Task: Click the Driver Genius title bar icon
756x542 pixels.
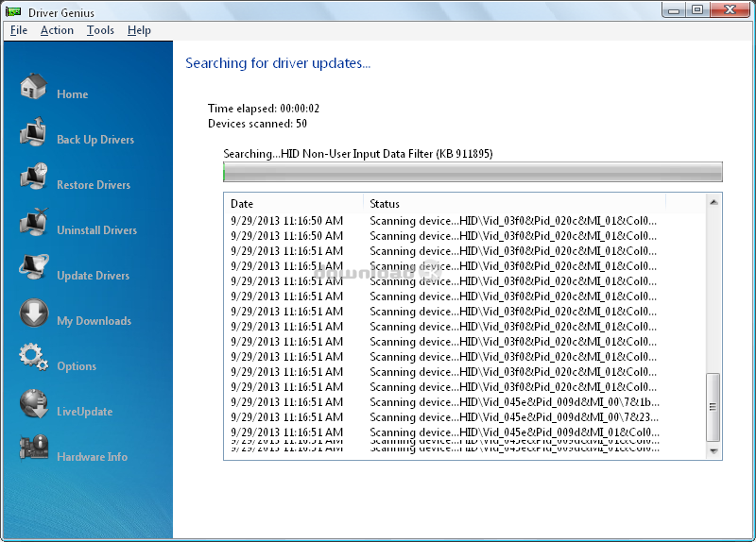Action: [13, 11]
